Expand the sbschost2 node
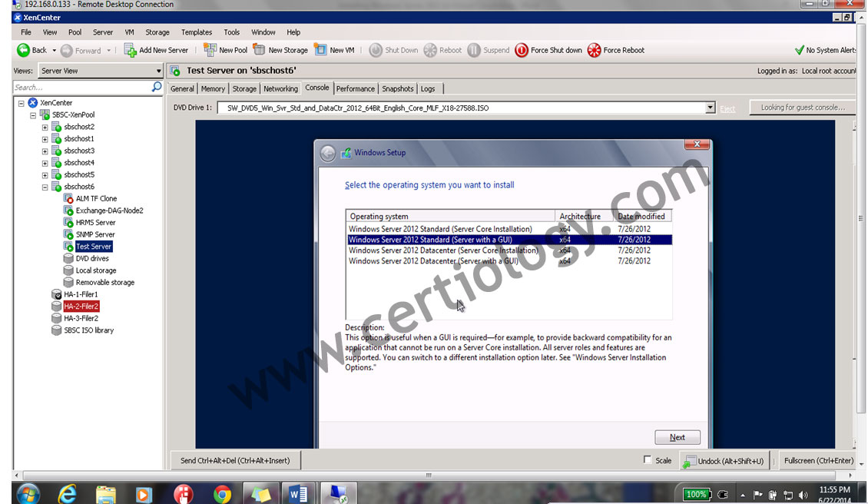 [45, 128]
